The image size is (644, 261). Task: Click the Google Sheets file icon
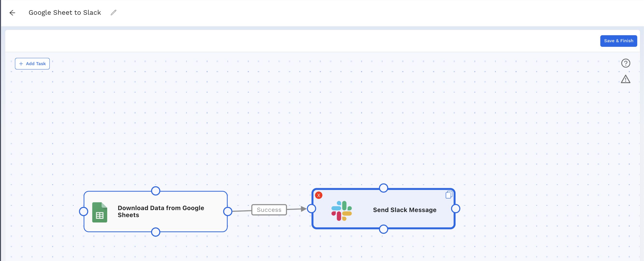(99, 212)
